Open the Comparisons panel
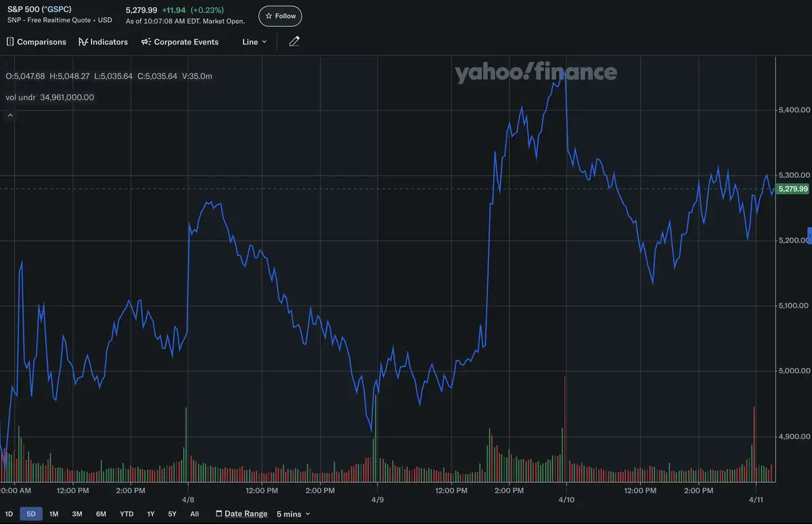812x524 pixels. tap(37, 42)
